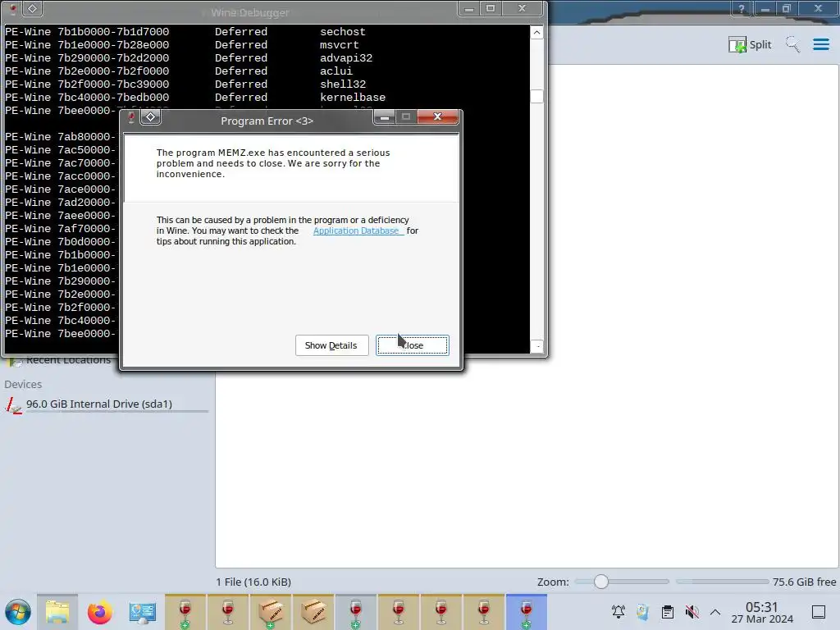Open the start menu launcher
This screenshot has width=840, height=630.
click(x=18, y=612)
